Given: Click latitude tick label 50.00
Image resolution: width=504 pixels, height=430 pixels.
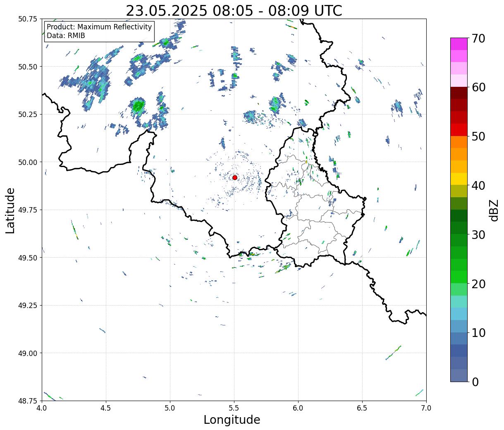Looking at the screenshot, I should (x=28, y=162).
